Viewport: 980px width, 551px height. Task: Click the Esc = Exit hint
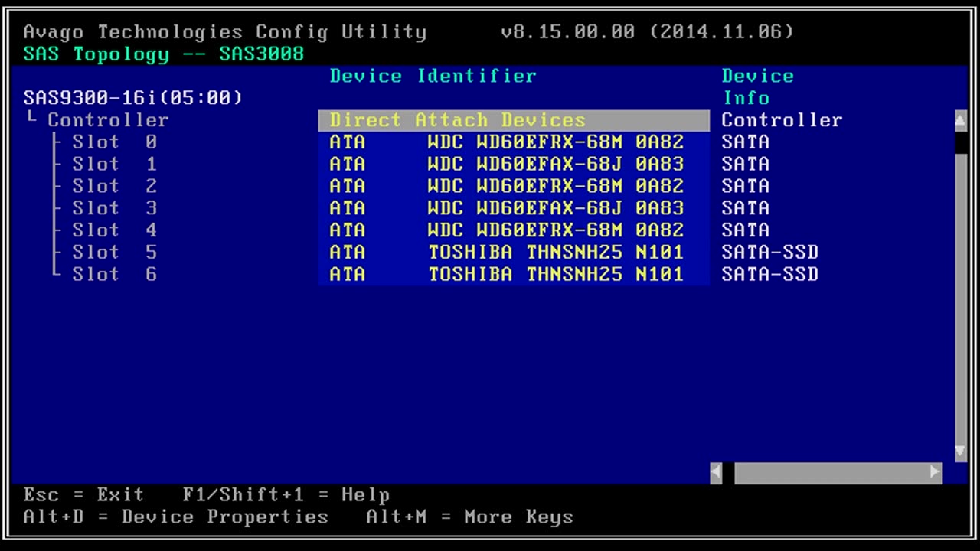(83, 495)
